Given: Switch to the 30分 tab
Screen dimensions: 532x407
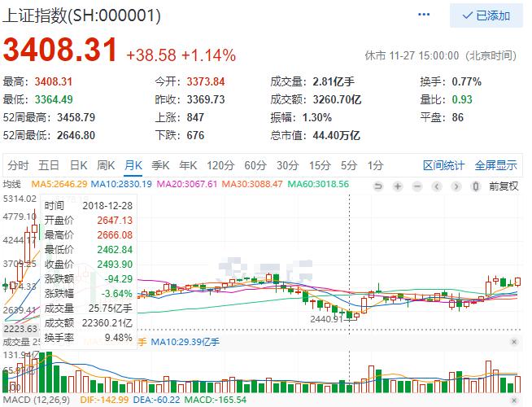Looking at the screenshot, I should [287, 165].
